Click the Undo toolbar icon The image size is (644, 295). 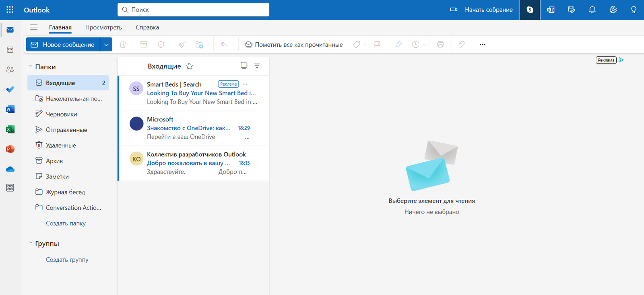[x=462, y=45]
